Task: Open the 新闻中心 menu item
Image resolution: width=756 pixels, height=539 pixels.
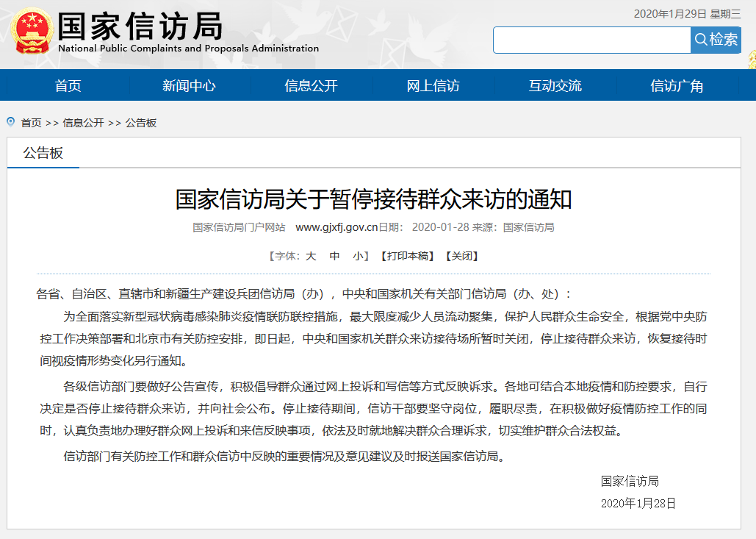Action: pyautogui.click(x=189, y=85)
